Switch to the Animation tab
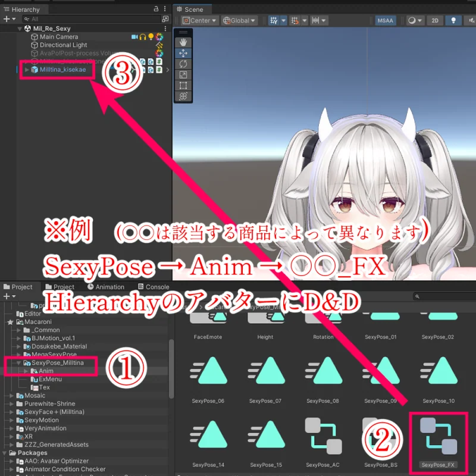This screenshot has width=476, height=476. [x=106, y=287]
